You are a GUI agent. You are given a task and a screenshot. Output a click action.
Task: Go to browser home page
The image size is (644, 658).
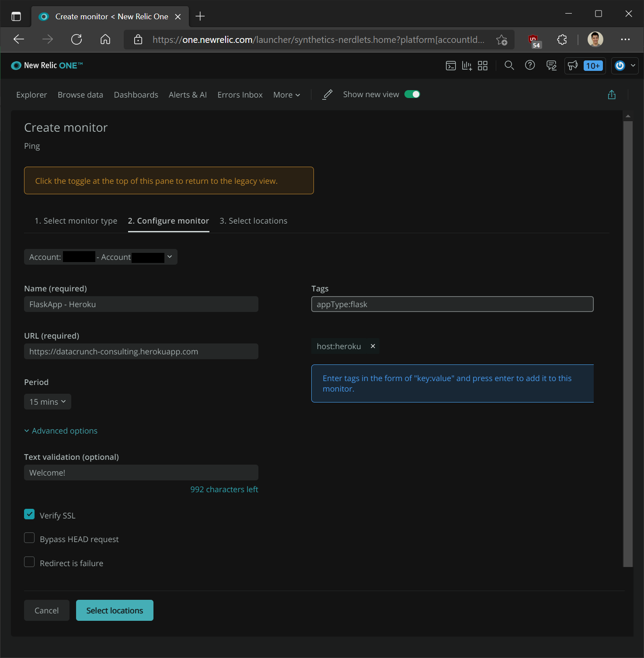click(105, 39)
